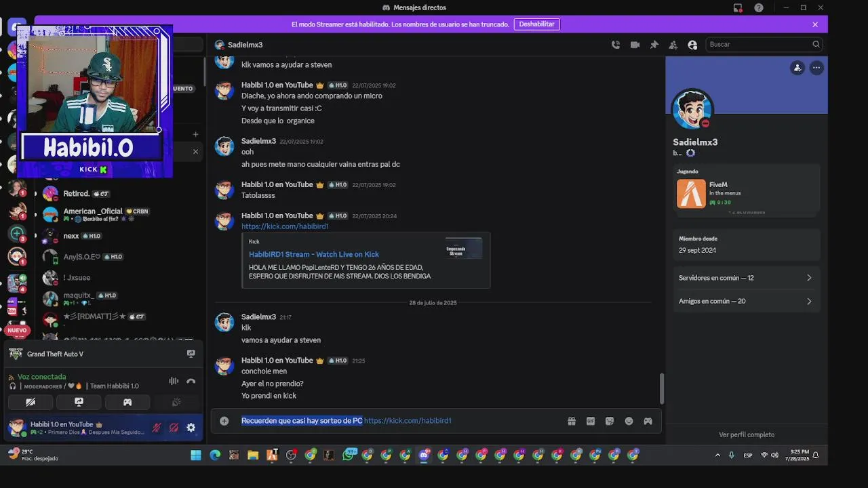This screenshot has height=488, width=868.
Task: Open pinned messages
Action: pyautogui.click(x=654, y=45)
